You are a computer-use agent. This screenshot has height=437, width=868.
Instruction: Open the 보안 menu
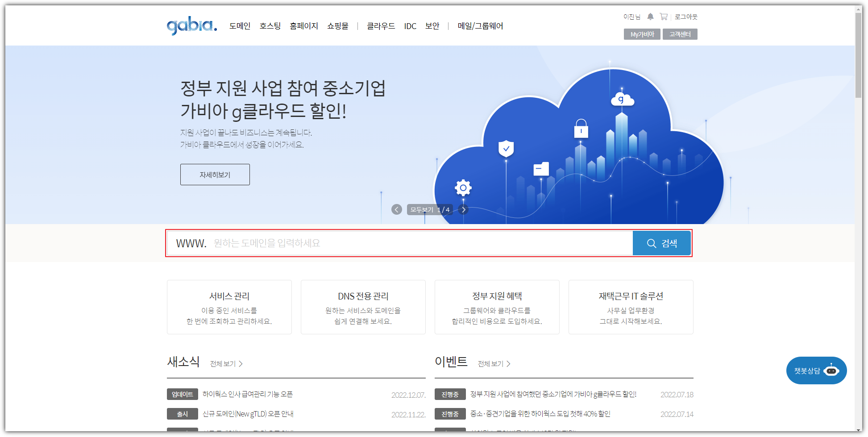pyautogui.click(x=432, y=26)
